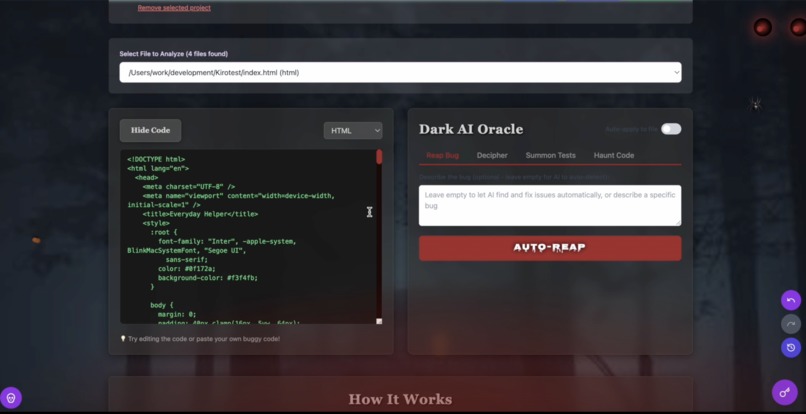Click the background-color #f3f4fb line in code
The image size is (806, 414).
pos(208,278)
